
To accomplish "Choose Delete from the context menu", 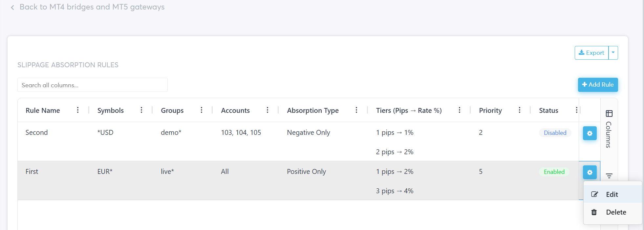I will [x=616, y=212].
